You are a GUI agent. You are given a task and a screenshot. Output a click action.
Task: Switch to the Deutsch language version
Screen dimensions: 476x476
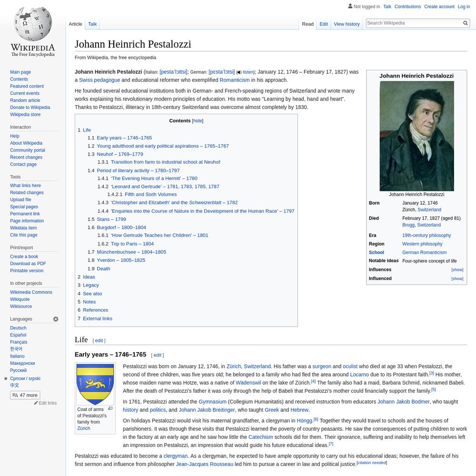[18, 328]
